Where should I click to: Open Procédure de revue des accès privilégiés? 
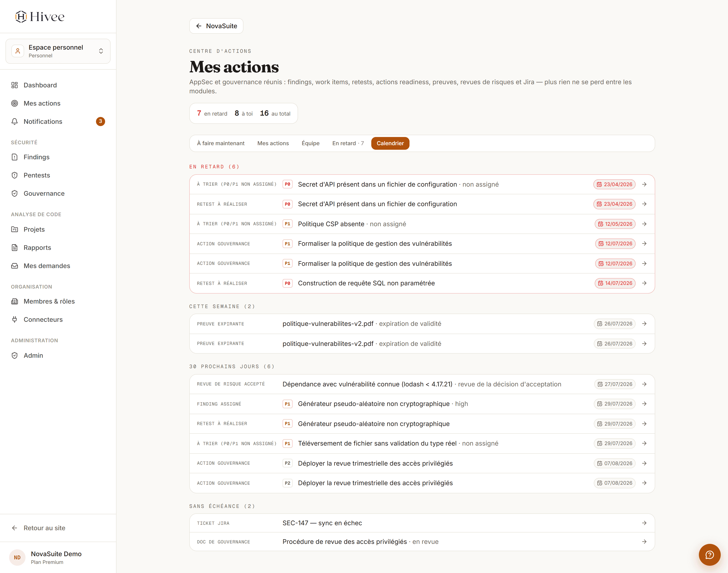(x=345, y=541)
